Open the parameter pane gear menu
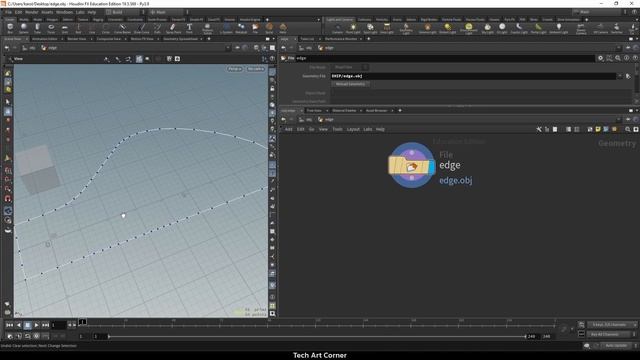Screen dimensions: 640x360 pos(600,58)
